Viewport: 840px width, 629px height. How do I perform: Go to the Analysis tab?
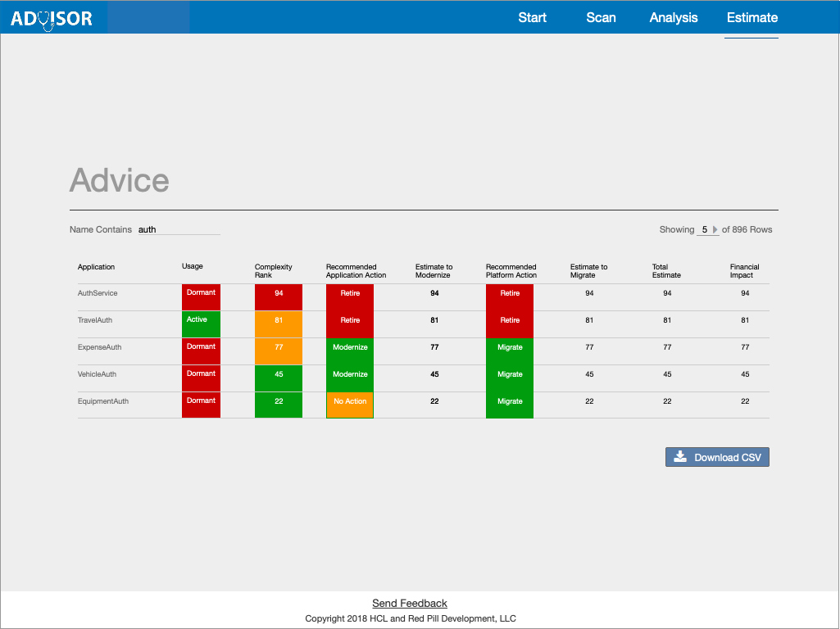674,17
